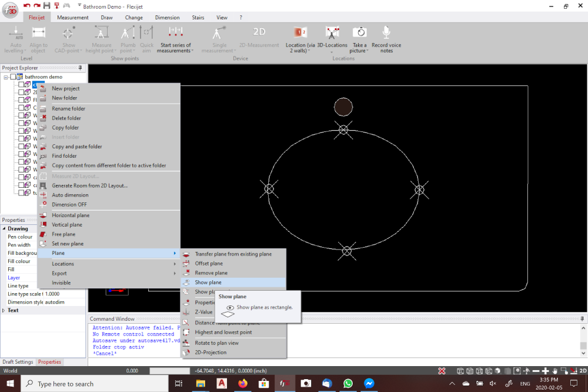Click Location via 2 walls icon
The height and width of the screenshot is (392, 588).
click(x=301, y=33)
